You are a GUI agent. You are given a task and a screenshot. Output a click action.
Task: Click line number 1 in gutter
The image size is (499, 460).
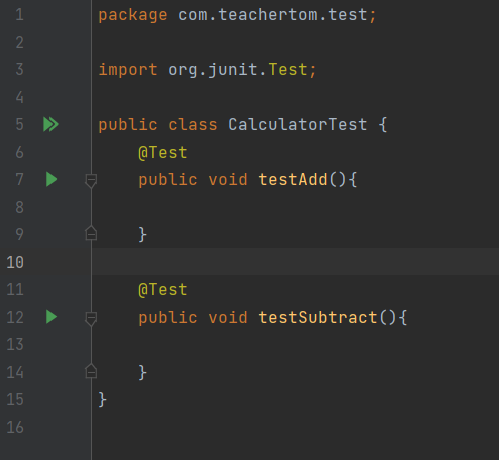click(x=19, y=15)
